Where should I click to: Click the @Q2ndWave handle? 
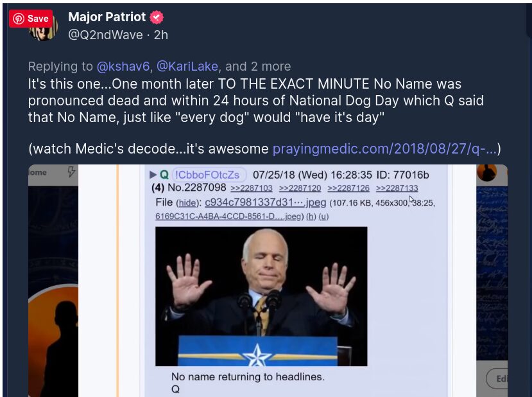(105, 35)
